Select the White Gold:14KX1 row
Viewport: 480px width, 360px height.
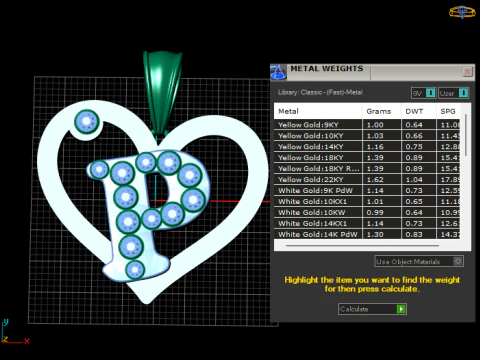(367, 224)
